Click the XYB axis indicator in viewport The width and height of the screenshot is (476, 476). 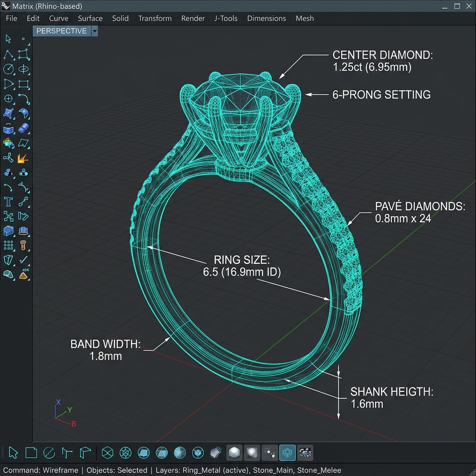point(65,413)
